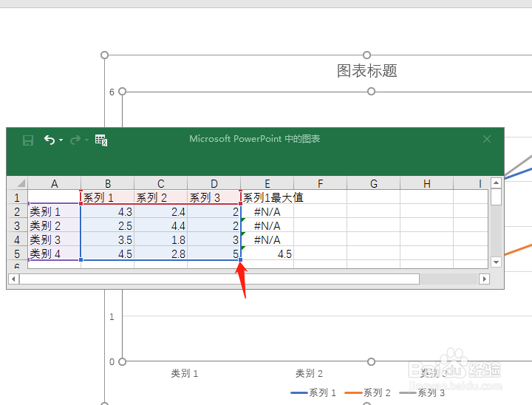532x405 pixels.
Task: Undo the last action with the arrow icon
Action: pyautogui.click(x=50, y=140)
